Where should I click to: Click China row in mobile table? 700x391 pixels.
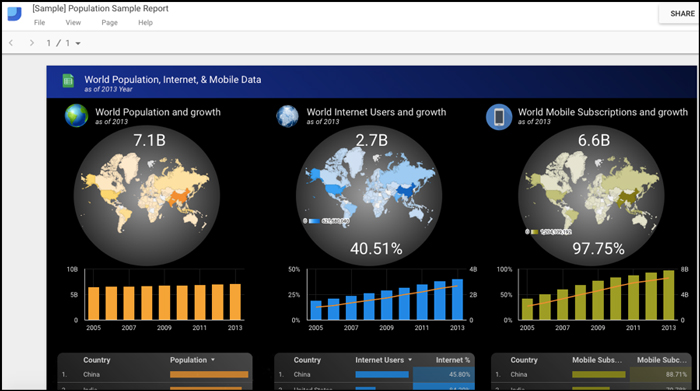[592, 374]
